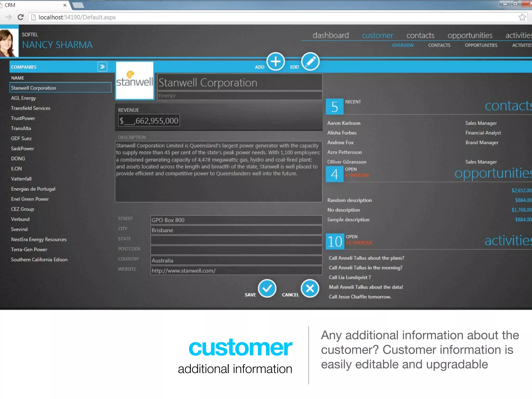Select Verbund company
This screenshot has height=399, width=532.
(20, 219)
